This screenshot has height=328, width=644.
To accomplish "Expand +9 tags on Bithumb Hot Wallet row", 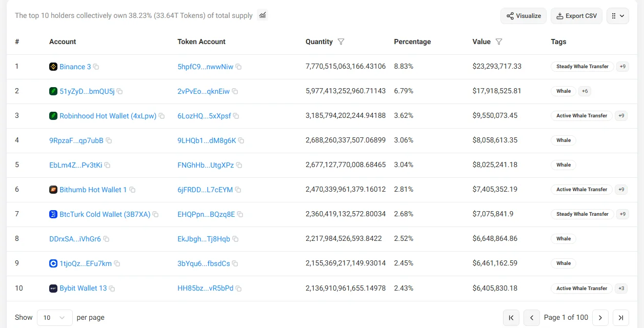I will tap(622, 190).
